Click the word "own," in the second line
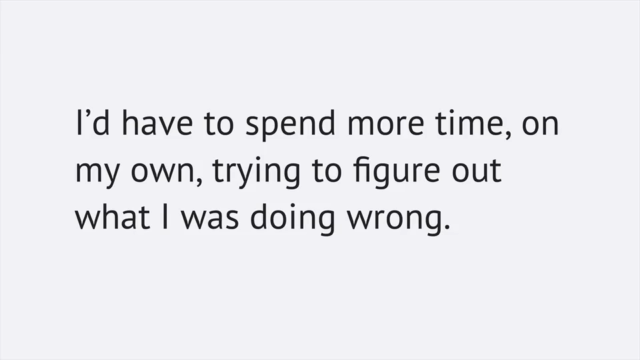640x360 pixels. (x=167, y=173)
